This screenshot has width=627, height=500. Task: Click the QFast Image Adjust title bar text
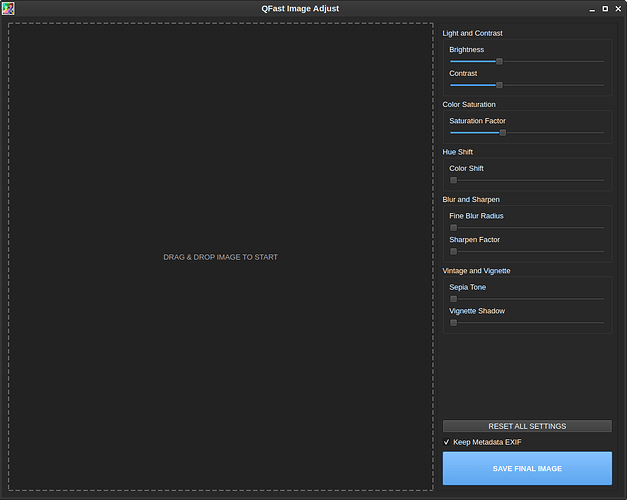[x=313, y=8]
